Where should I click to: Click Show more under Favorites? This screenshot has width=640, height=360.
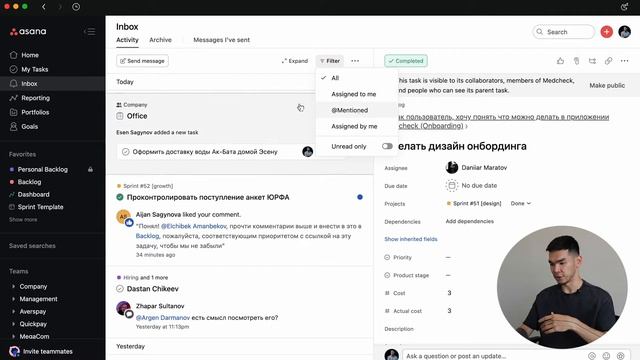click(x=23, y=220)
